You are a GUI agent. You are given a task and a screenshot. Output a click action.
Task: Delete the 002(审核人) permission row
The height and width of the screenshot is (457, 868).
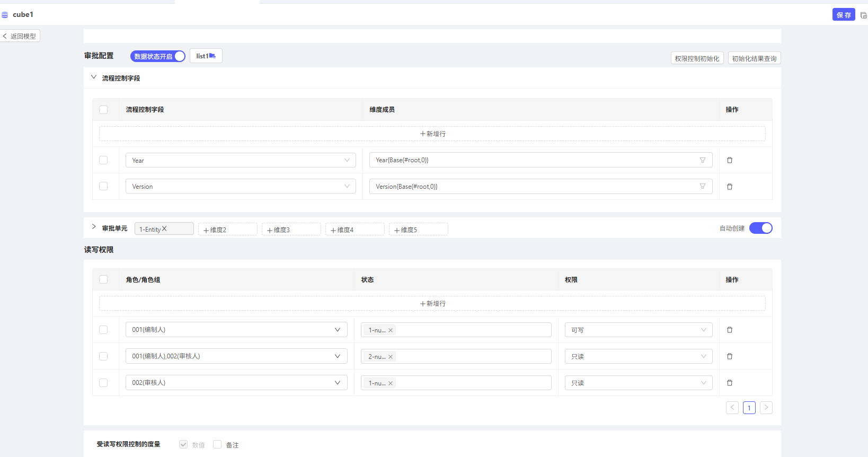click(x=729, y=383)
